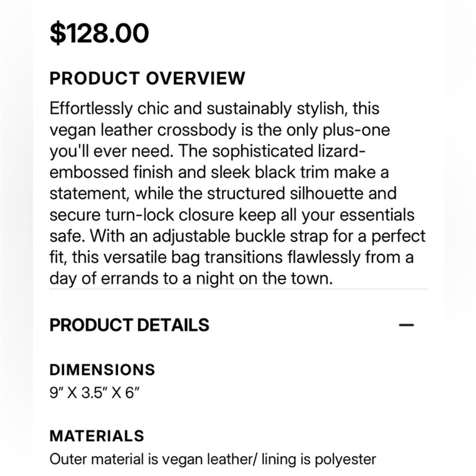Viewport: 476px width, 476px height.
Task: Click the phrase 'Effortlessly chic'
Action: [109, 109]
